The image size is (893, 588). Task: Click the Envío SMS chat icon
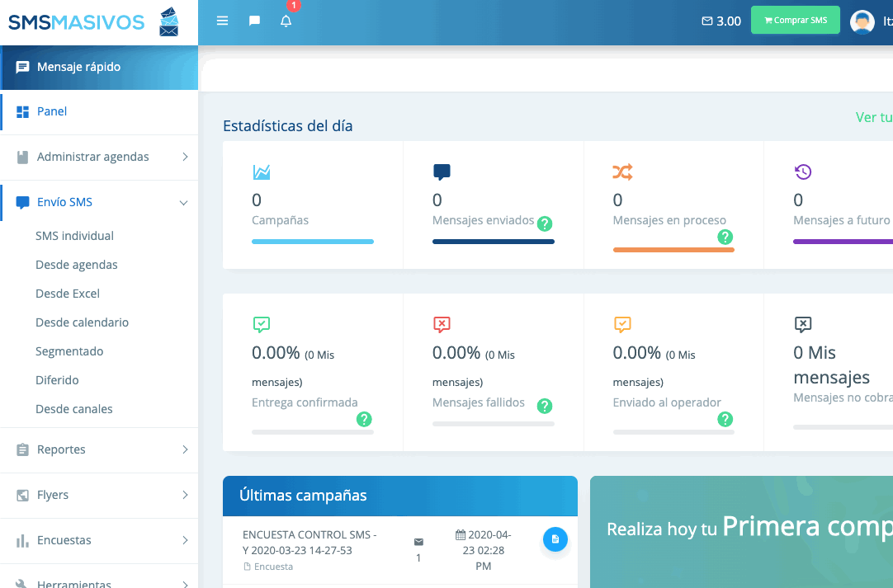click(23, 203)
